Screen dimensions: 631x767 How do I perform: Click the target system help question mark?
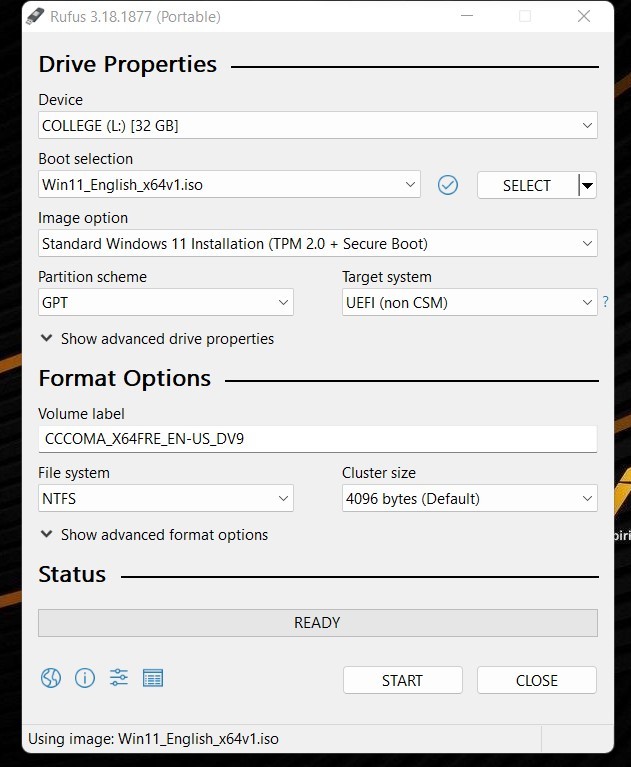tap(606, 302)
